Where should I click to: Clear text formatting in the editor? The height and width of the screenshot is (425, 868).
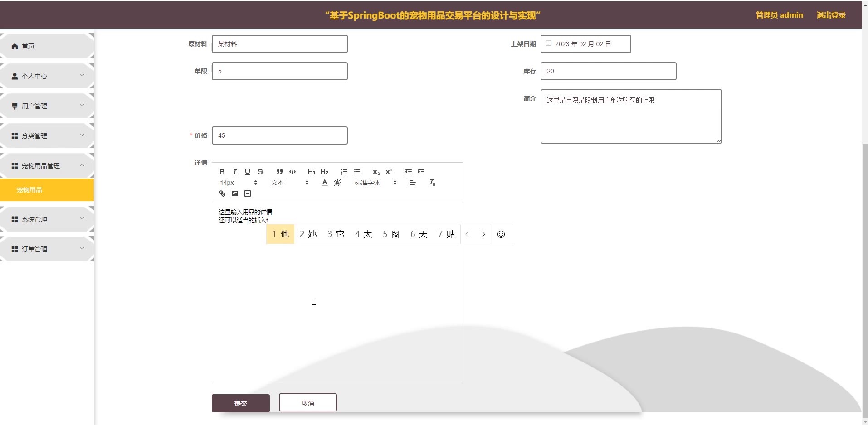(x=432, y=183)
